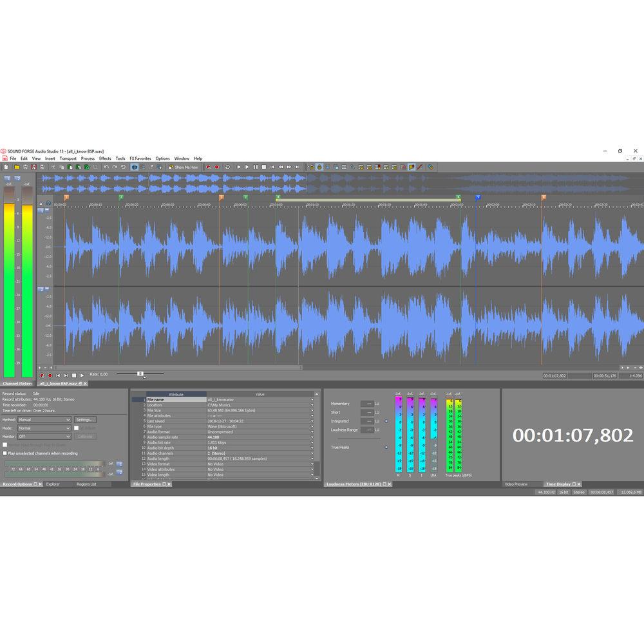
Task: Open a file using the Open toolbar icon
Action: click(17, 167)
